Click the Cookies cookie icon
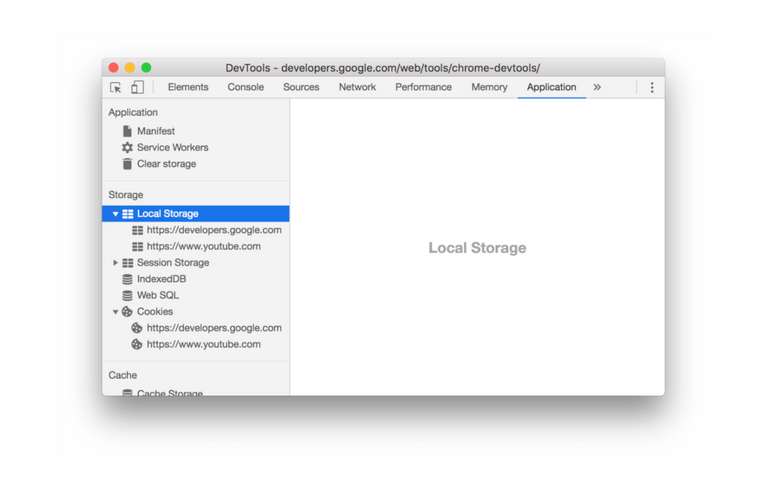This screenshot has height=503, width=768. click(x=127, y=311)
